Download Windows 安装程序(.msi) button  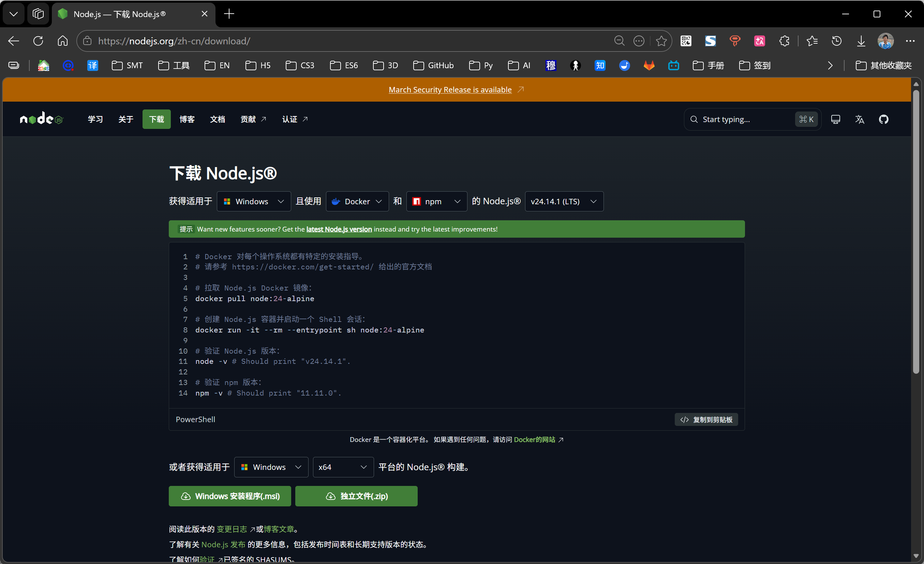[229, 496]
